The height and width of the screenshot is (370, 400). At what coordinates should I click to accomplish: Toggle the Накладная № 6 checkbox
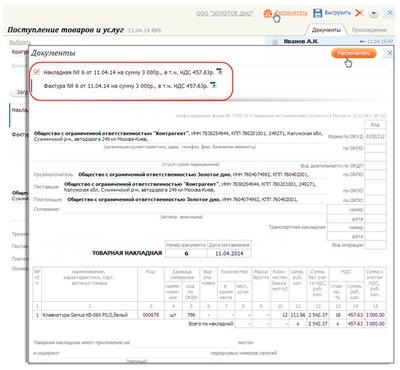(37, 72)
